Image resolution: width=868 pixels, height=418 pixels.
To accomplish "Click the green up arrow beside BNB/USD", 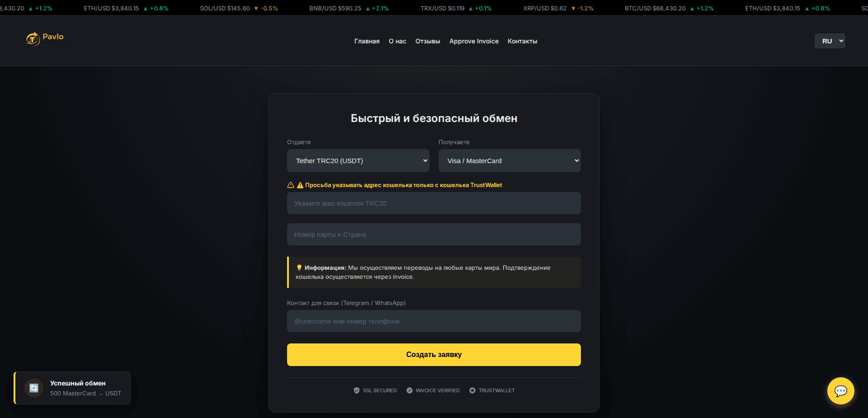I will (x=367, y=8).
